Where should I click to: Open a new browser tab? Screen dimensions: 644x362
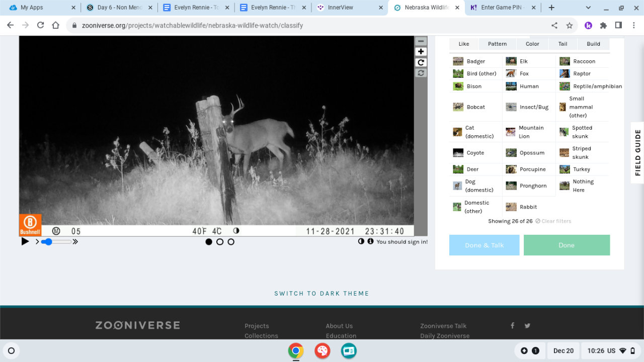click(551, 8)
